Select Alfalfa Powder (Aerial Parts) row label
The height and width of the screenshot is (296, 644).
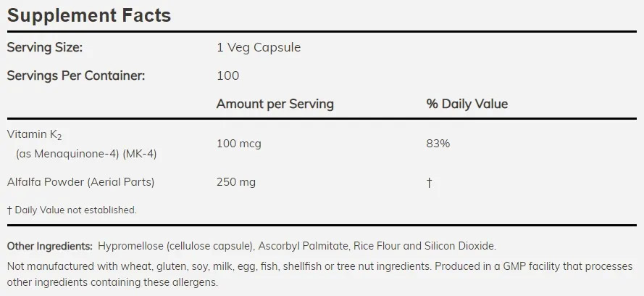(80, 182)
